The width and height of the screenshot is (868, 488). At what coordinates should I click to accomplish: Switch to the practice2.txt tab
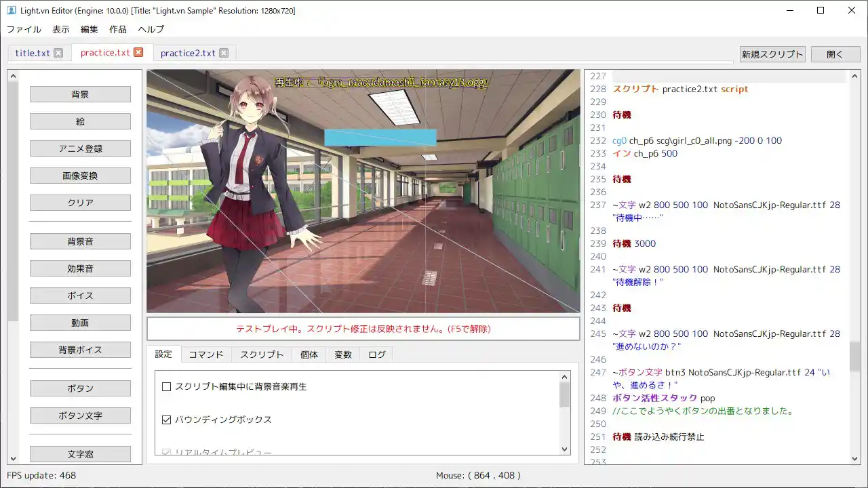tap(188, 53)
